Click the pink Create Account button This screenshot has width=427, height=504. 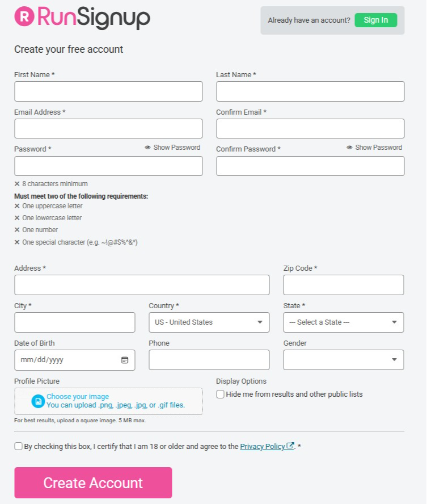pos(93,483)
